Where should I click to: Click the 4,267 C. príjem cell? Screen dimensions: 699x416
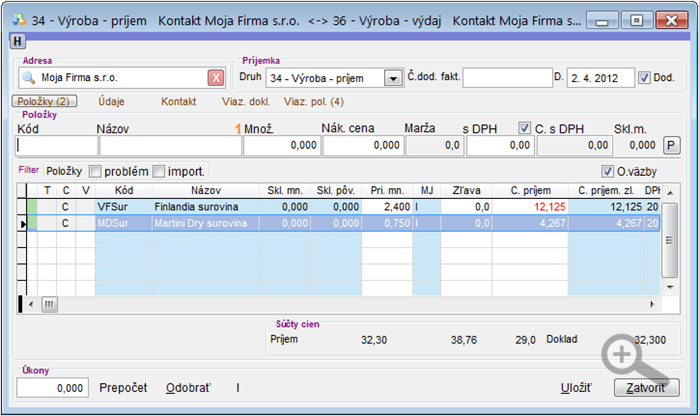click(530, 223)
